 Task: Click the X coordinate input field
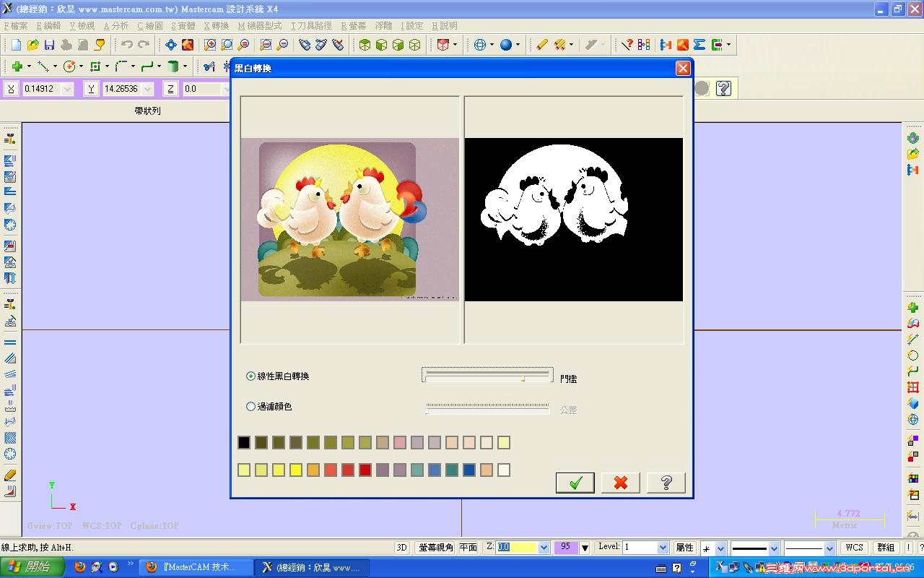(x=42, y=89)
